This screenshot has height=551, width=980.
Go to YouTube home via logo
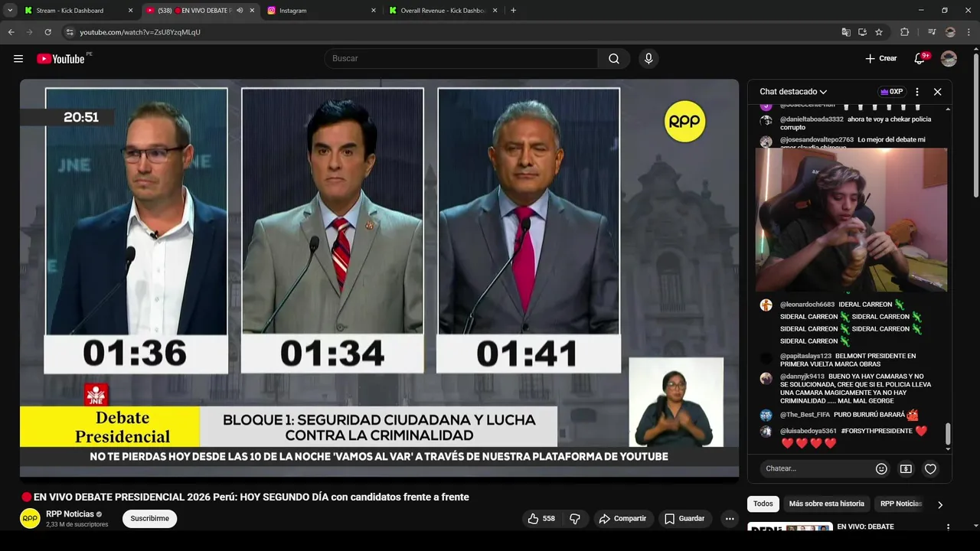click(x=60, y=59)
